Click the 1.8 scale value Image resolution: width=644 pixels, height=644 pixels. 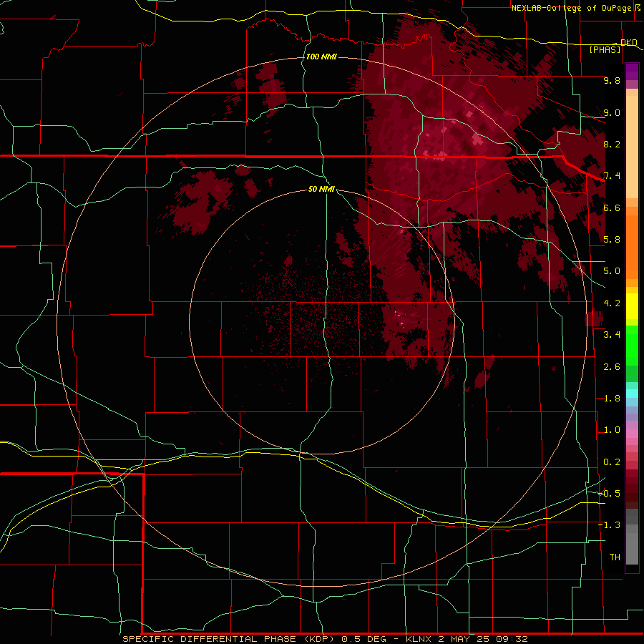pos(612,399)
